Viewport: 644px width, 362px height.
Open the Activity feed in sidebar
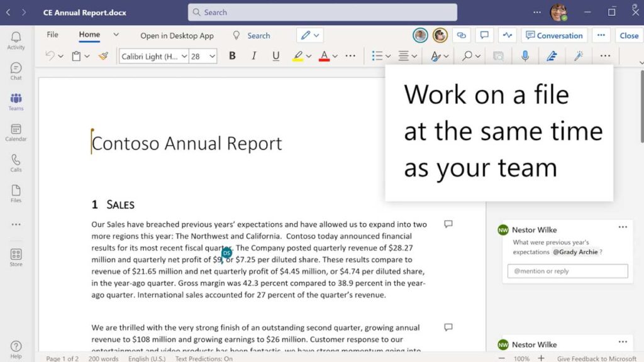pos(16,41)
